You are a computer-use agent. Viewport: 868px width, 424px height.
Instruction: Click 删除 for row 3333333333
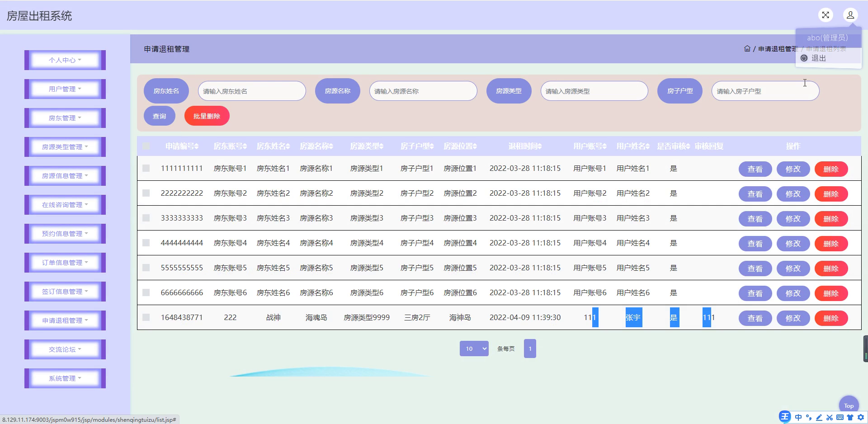(x=831, y=219)
